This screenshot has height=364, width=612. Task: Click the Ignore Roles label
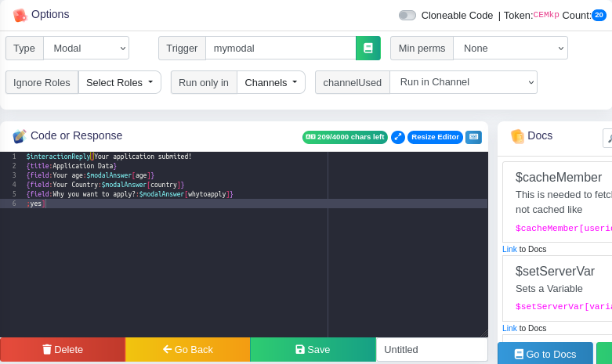pos(42,83)
